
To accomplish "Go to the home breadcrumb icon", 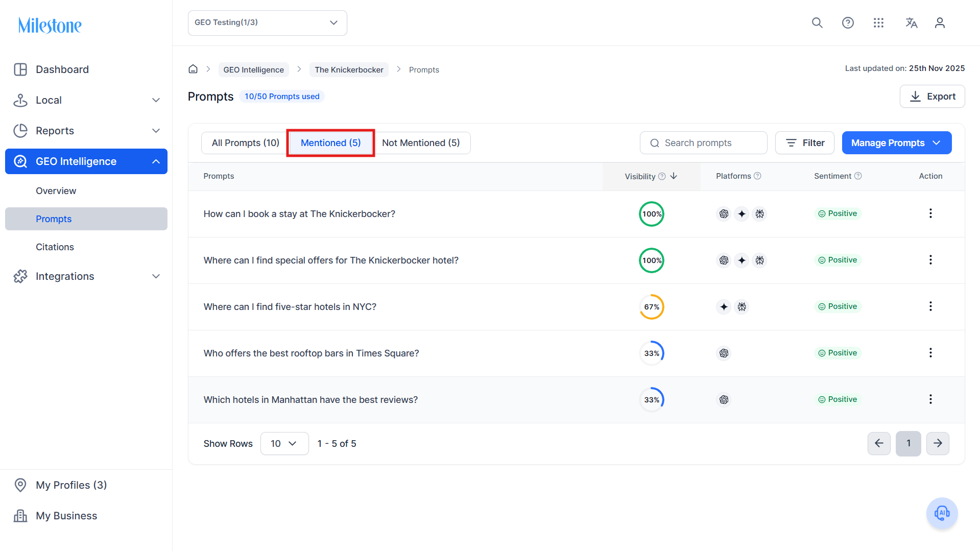I will tap(193, 69).
